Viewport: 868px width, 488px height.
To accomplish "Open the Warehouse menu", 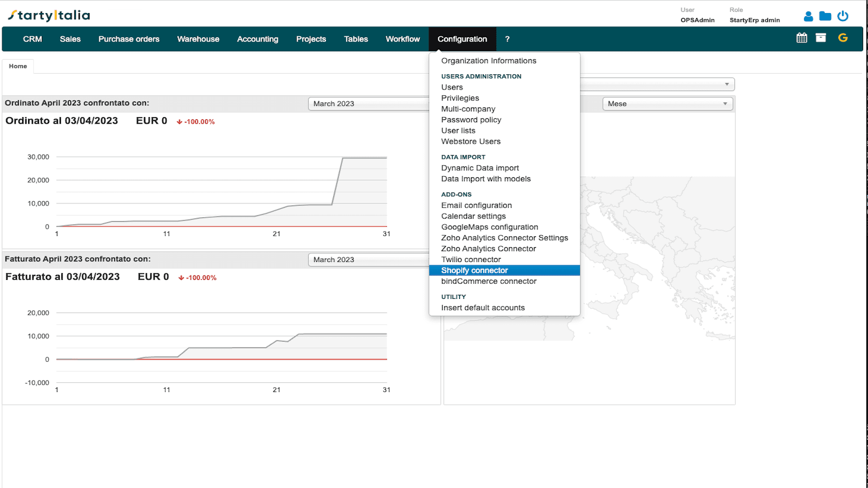I will [x=198, y=39].
